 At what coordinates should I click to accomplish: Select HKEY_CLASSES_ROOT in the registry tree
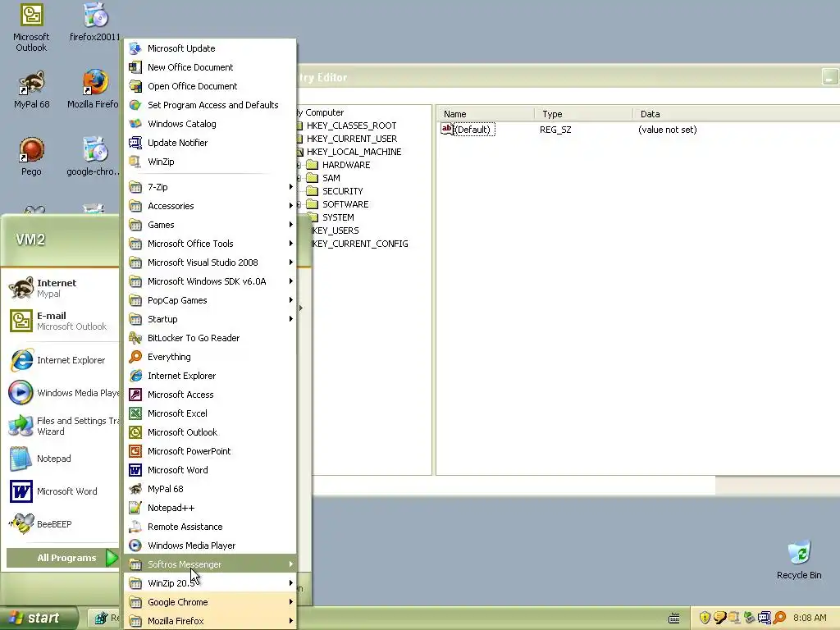[x=351, y=126]
